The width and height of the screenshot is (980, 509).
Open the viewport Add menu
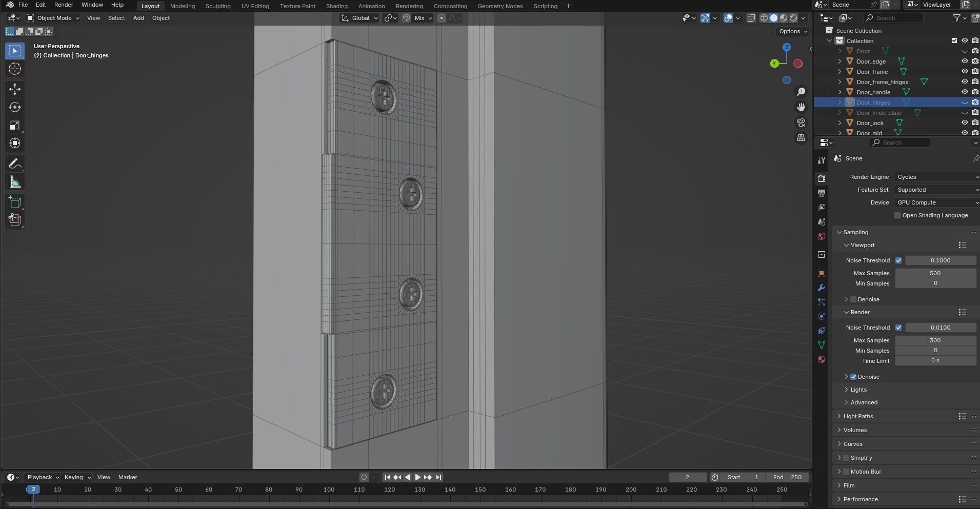point(138,18)
